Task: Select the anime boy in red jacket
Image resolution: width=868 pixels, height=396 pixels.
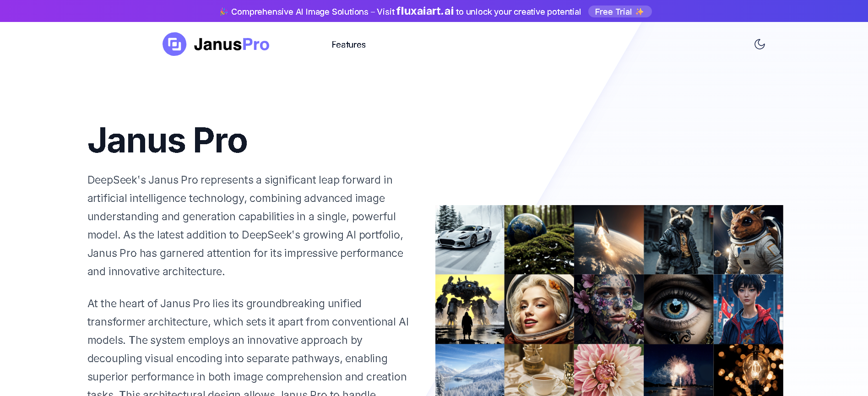Action: [x=748, y=309]
